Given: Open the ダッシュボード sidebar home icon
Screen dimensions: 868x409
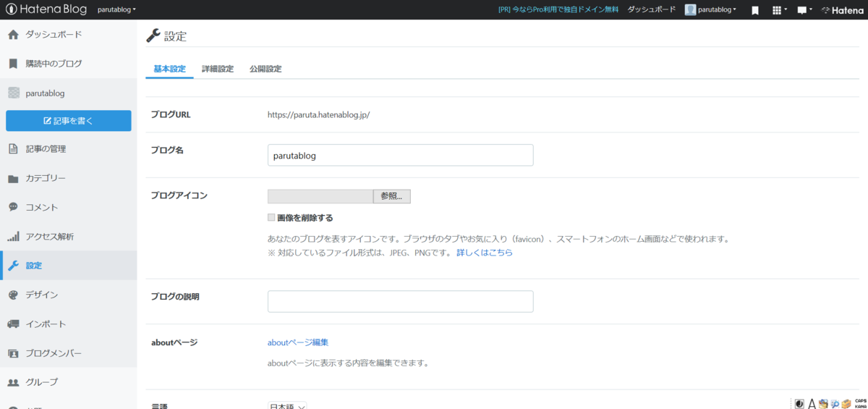Looking at the screenshot, I should (13, 35).
